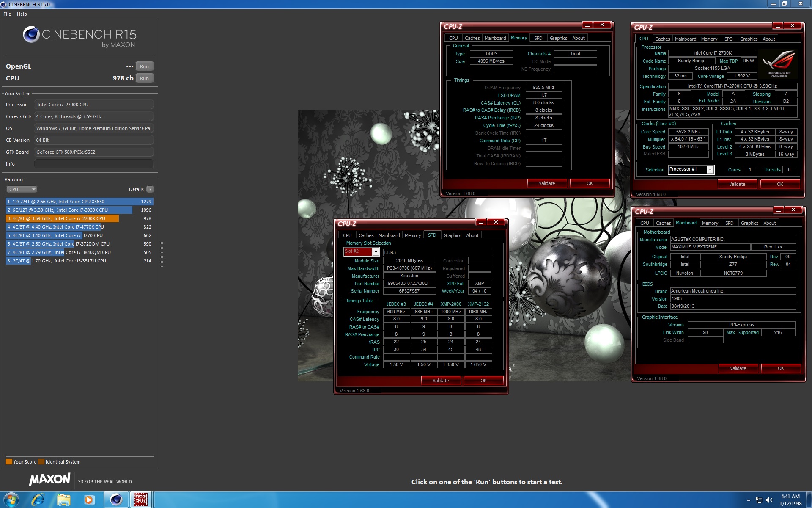The image size is (812, 508).
Task: Select ranking row Intel Core i7-3720QM
Action: tap(79, 244)
